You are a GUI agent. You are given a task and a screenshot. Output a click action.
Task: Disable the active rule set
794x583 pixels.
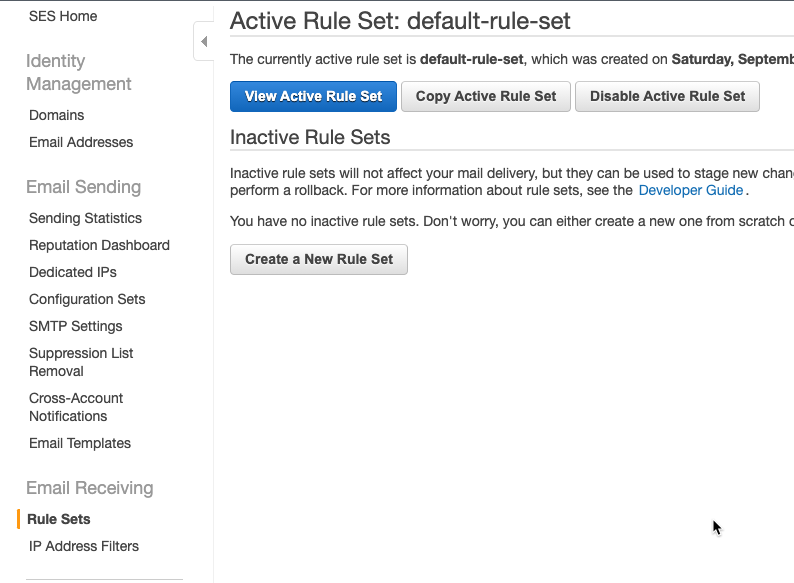(667, 96)
